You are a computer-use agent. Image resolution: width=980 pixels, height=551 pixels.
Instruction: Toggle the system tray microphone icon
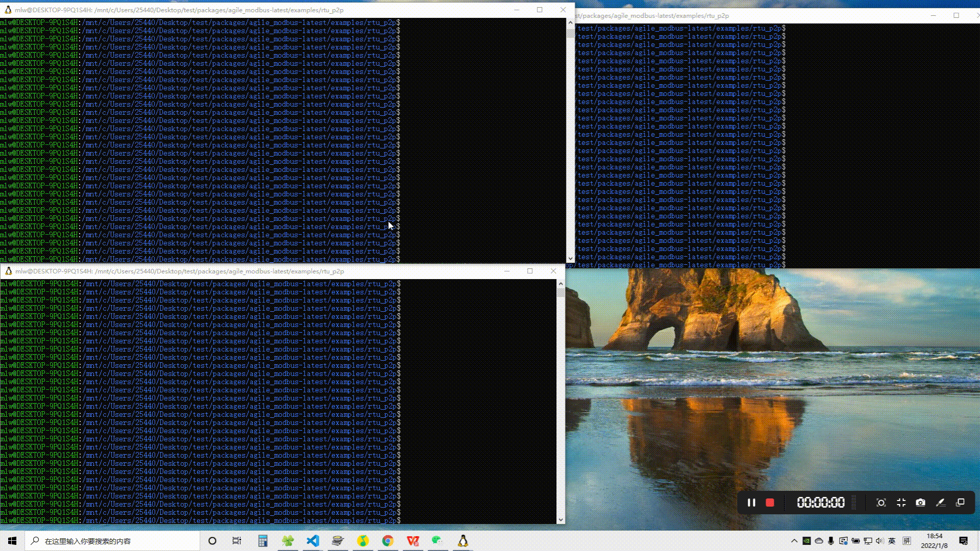831,541
